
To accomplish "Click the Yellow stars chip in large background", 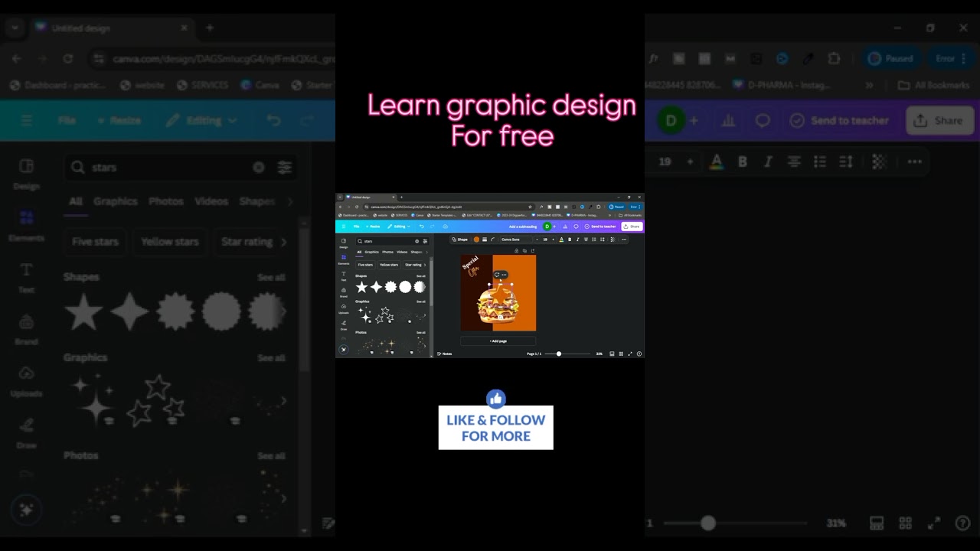I will [170, 241].
